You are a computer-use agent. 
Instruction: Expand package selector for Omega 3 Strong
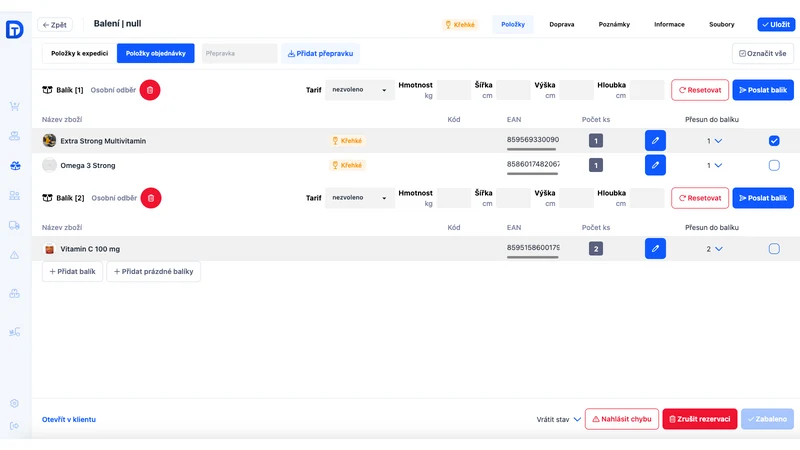coord(714,165)
